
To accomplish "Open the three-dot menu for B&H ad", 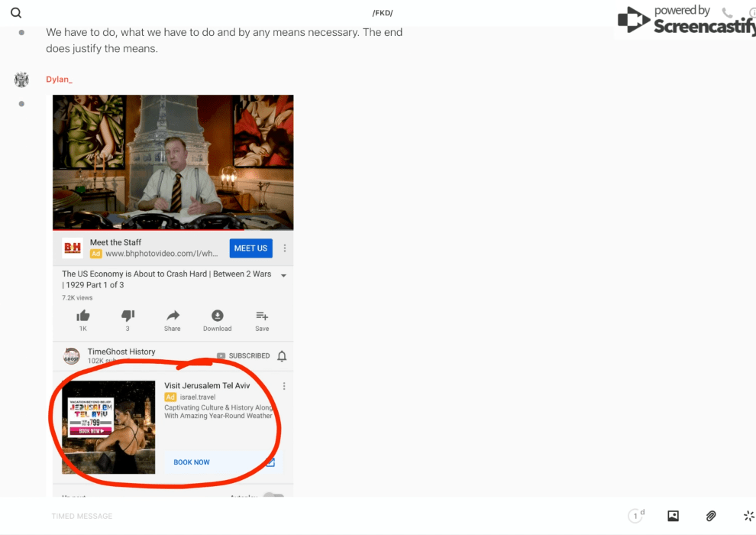I will point(285,248).
